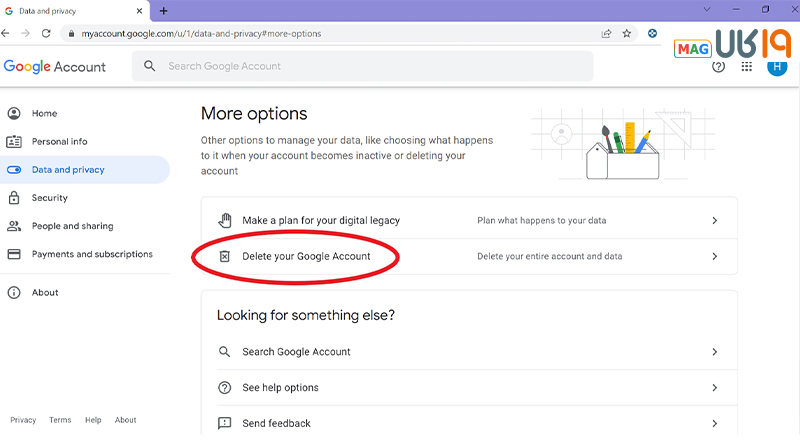Screen dimensions: 800x444
Task: Click 'Plan what happens to your data' text
Action: point(542,220)
